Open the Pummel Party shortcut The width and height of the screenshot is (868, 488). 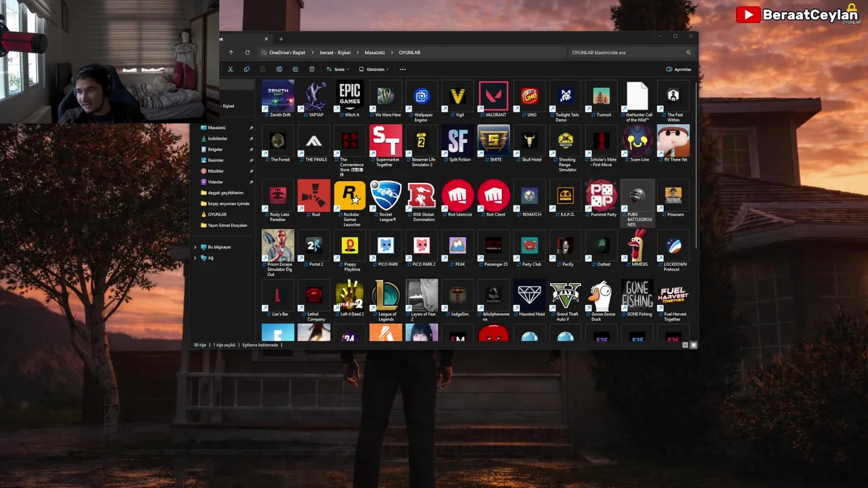[601, 196]
